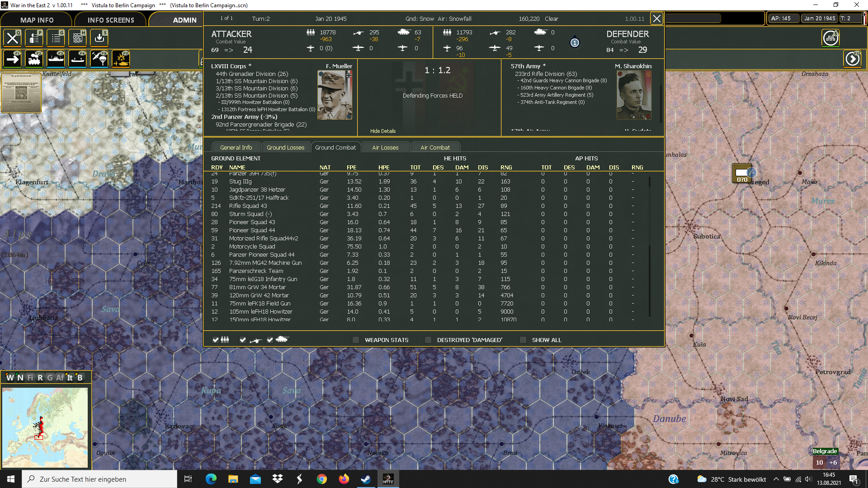868x488 pixels.
Task: Click the taskbar search field
Action: pyautogui.click(x=99, y=479)
